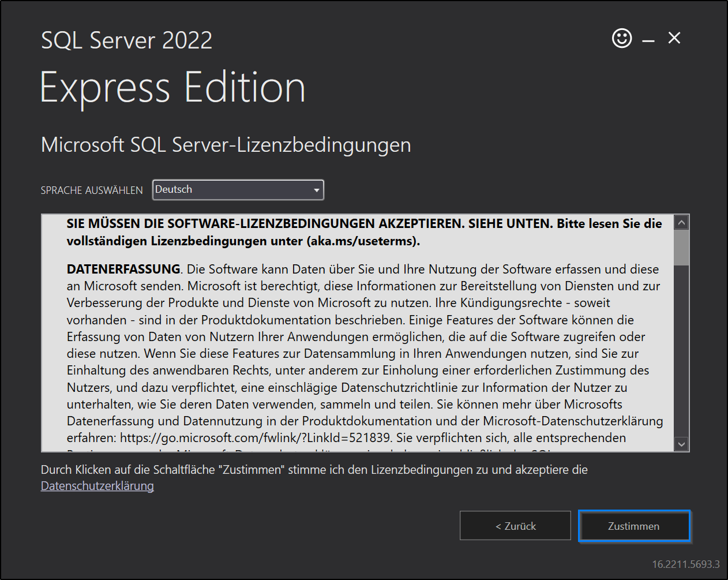
Task: Click the license scrollbar down arrow
Action: 682,444
